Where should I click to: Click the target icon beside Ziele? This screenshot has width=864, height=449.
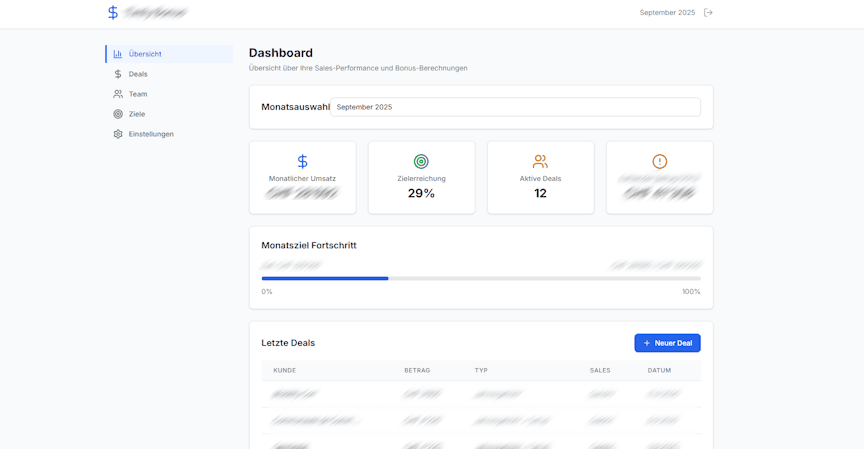coord(118,114)
